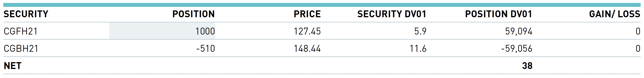This screenshot has width=644, height=78.
Task: Click the SECURITY column header
Action: coord(26,14)
